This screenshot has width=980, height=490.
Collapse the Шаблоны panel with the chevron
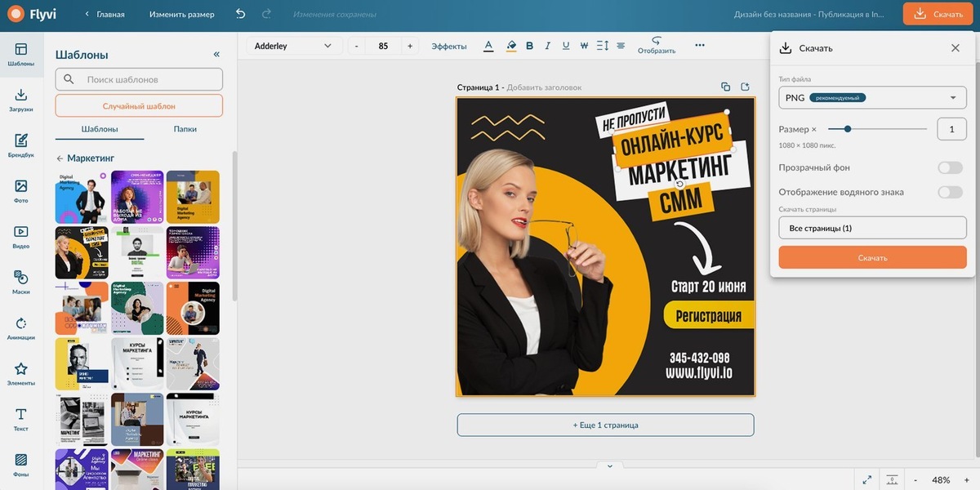point(216,55)
